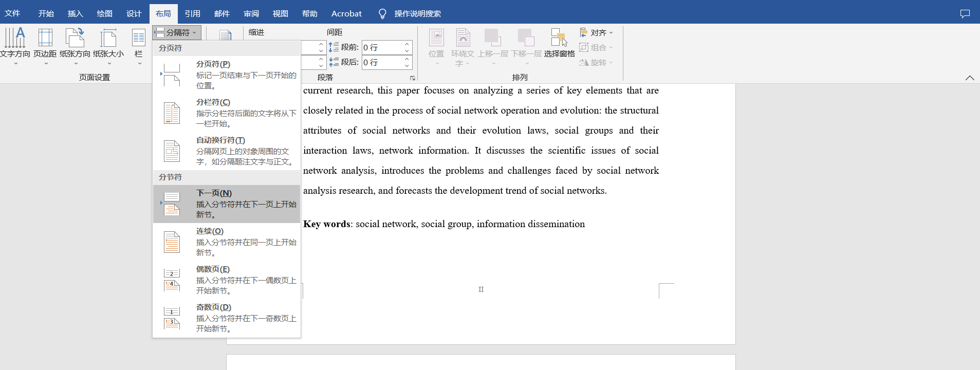Open the 纸张方向 orientation tool
Image resolution: width=980 pixels, height=370 pixels.
pos(75,46)
